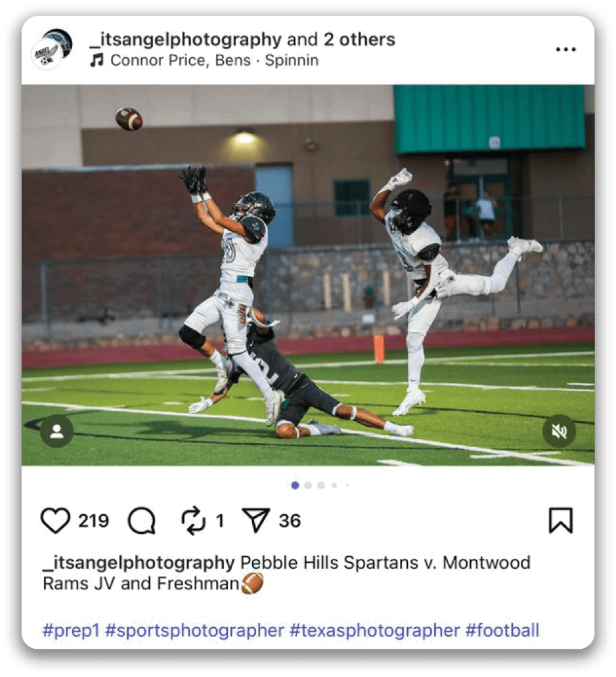This screenshot has width=616, height=677.
Task: Open the #sportsphotographer hashtag
Action: coord(194,630)
